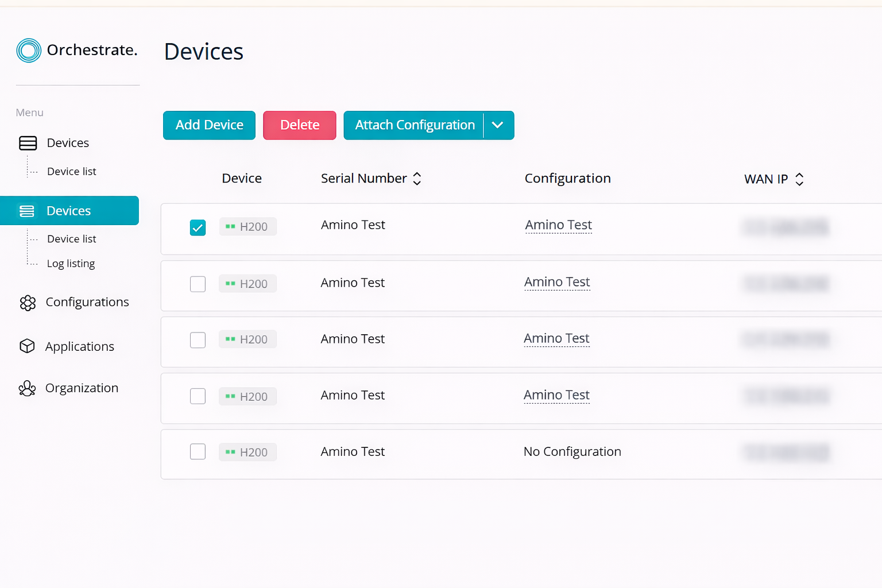The width and height of the screenshot is (882, 588).
Task: Open Device list under highlighted Devices menu
Action: pos(71,239)
